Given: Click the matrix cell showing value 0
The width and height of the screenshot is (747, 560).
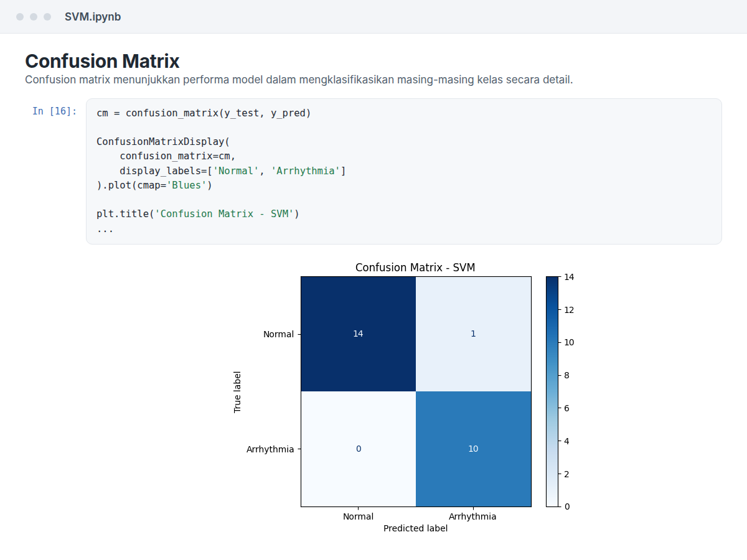Looking at the screenshot, I should [x=358, y=449].
